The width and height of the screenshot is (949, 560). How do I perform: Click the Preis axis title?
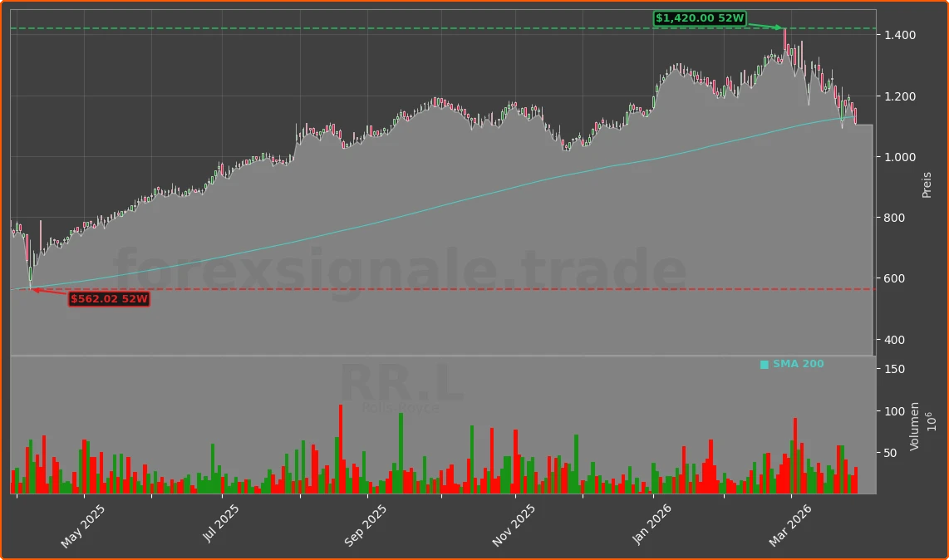(926, 185)
